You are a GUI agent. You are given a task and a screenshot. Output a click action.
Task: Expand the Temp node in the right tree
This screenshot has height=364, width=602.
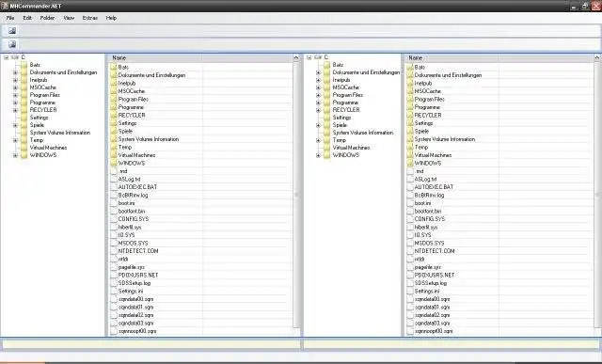pos(318,140)
